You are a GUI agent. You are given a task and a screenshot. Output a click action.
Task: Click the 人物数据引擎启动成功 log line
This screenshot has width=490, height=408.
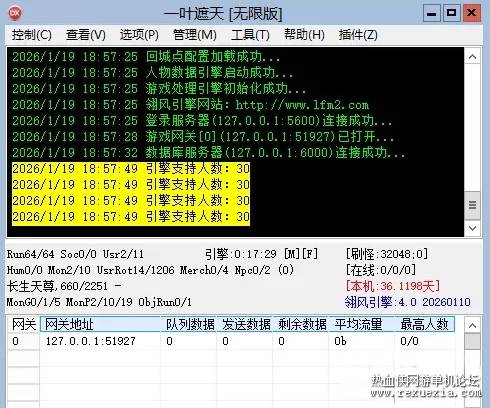(x=153, y=73)
